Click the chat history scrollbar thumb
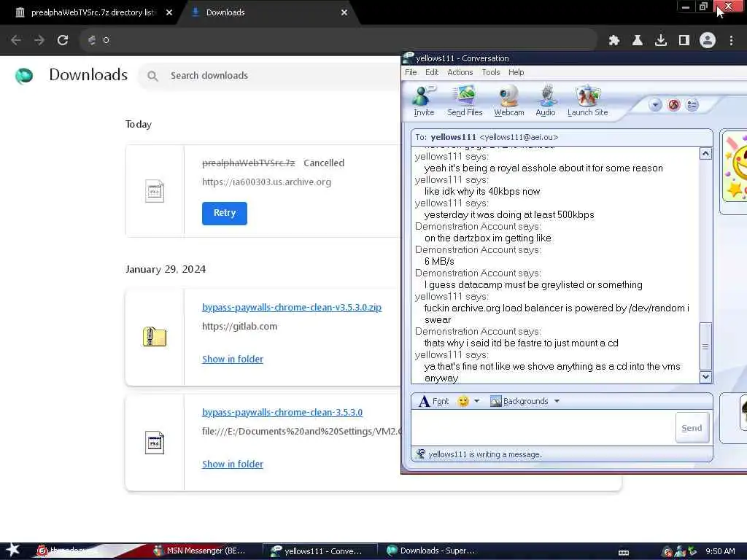 pos(705,346)
